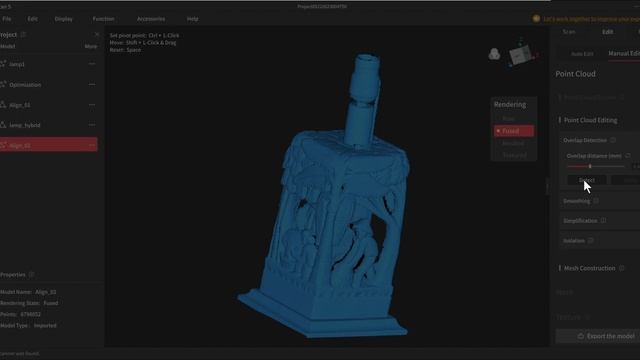Switch to the Scan tab
This screenshot has width=640, height=360.
(569, 32)
